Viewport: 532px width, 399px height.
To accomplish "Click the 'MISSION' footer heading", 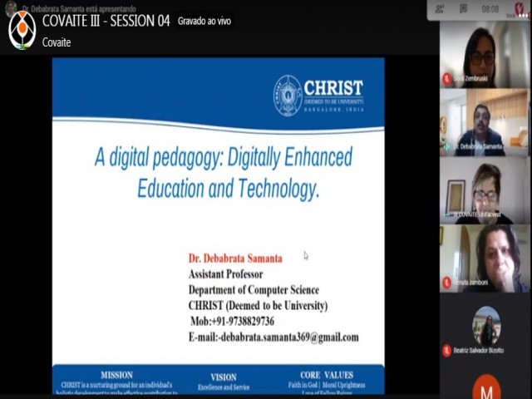I will coord(116,375).
